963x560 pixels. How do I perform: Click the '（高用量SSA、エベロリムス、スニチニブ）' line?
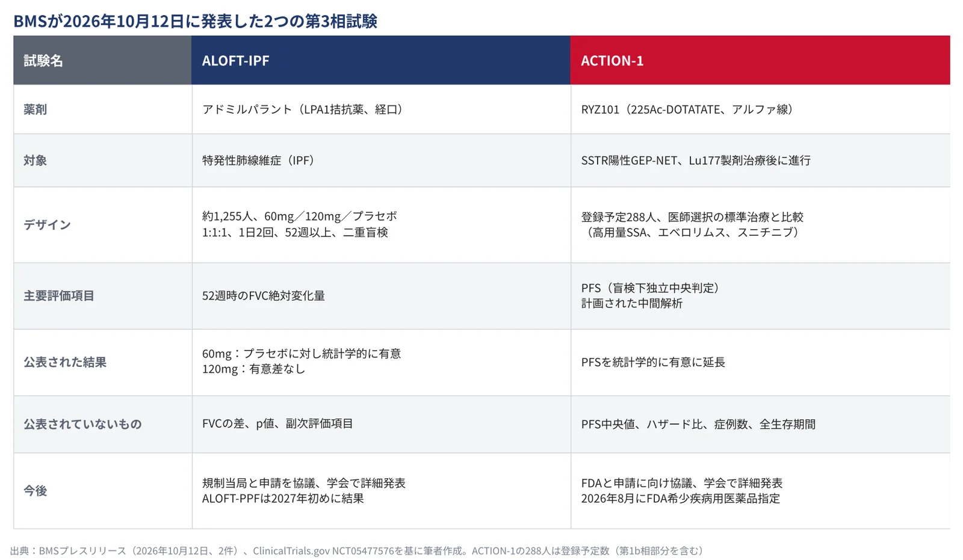coord(692,232)
